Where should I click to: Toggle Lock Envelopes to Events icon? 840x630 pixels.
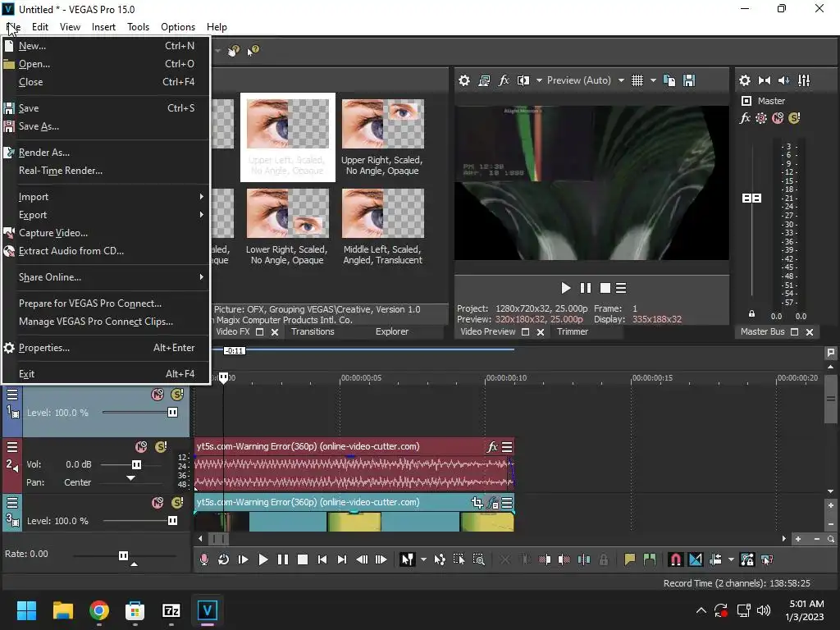click(746, 559)
